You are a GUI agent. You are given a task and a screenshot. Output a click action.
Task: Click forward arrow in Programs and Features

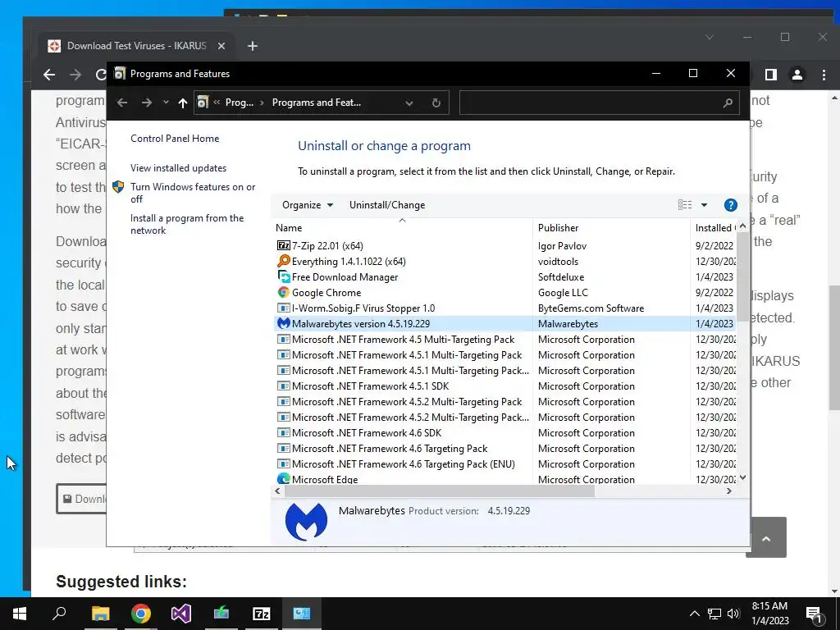click(x=146, y=103)
